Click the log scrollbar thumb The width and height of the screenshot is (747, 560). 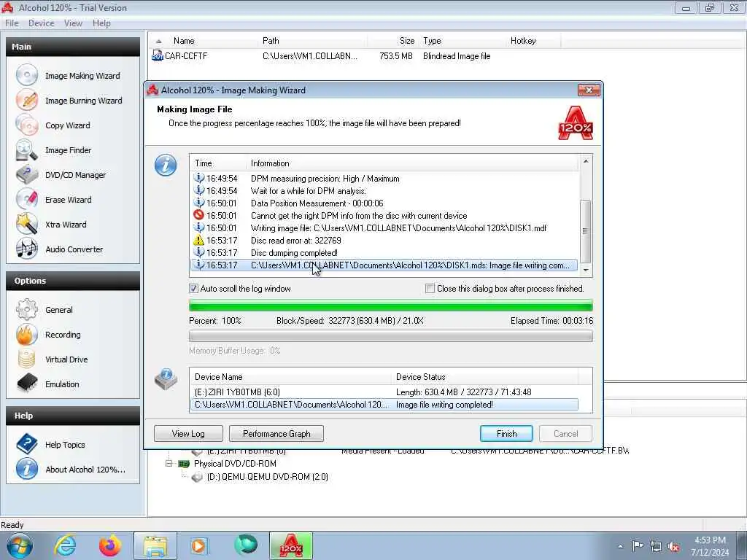pos(586,231)
